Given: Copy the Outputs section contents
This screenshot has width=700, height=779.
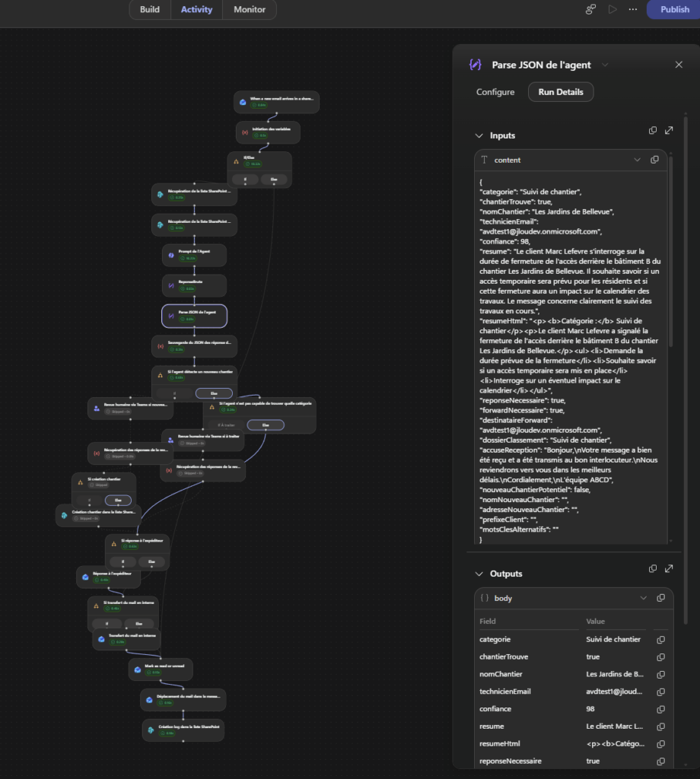Looking at the screenshot, I should 653,568.
